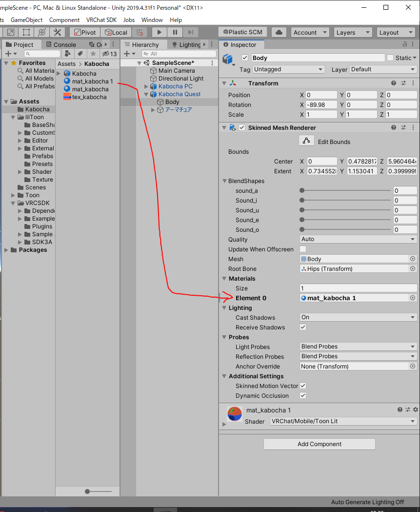Click the Plastic SCM button
Screen dimensions: 420x512
[242, 32]
